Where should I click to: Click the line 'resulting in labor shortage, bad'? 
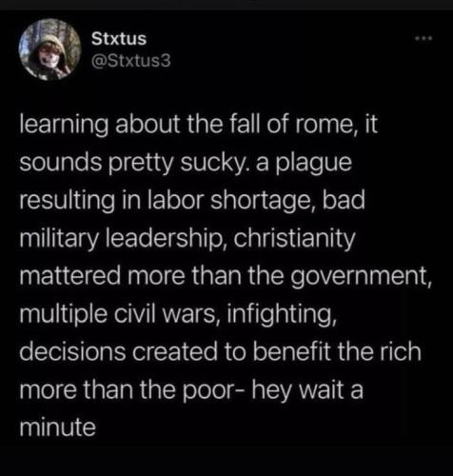click(x=192, y=201)
